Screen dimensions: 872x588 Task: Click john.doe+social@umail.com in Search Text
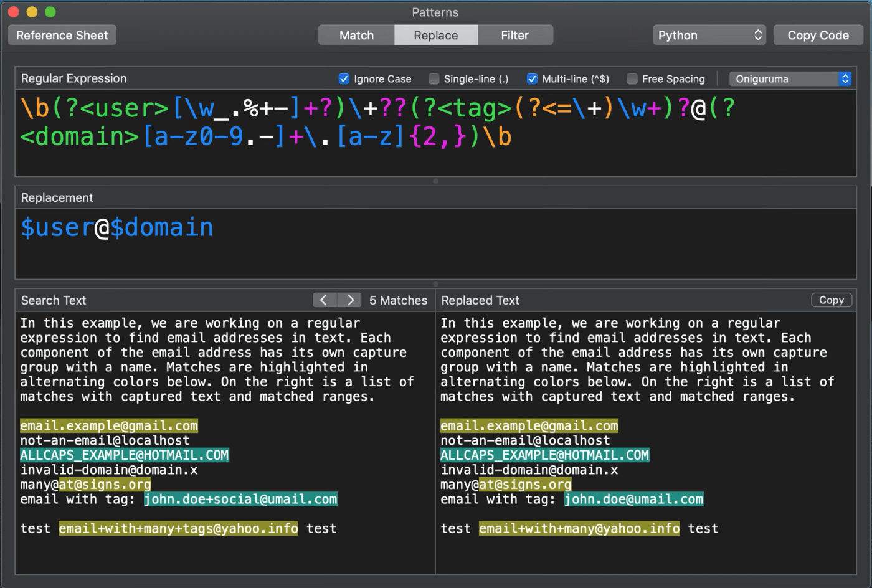pyautogui.click(x=240, y=500)
